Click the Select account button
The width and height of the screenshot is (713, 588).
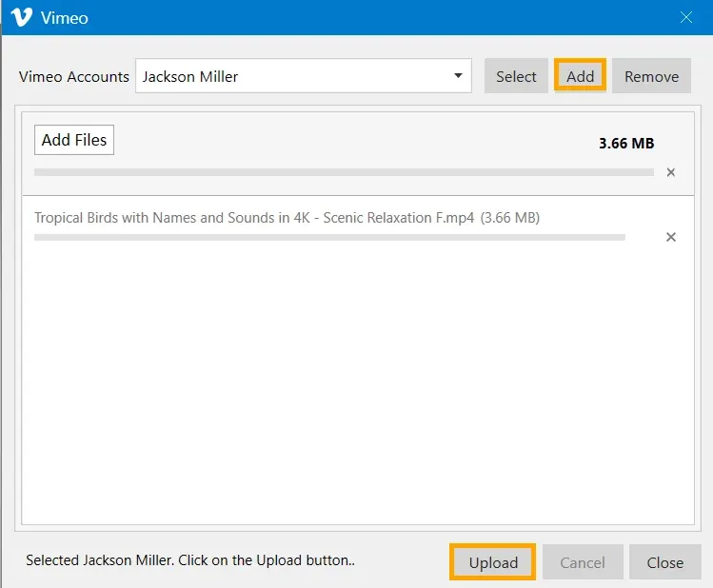point(516,76)
